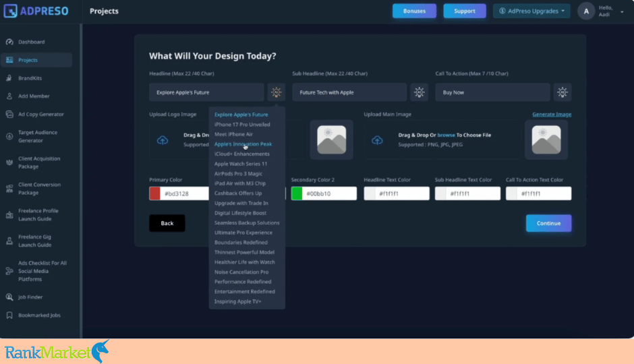Open the Dashboard sidebar item

[31, 42]
